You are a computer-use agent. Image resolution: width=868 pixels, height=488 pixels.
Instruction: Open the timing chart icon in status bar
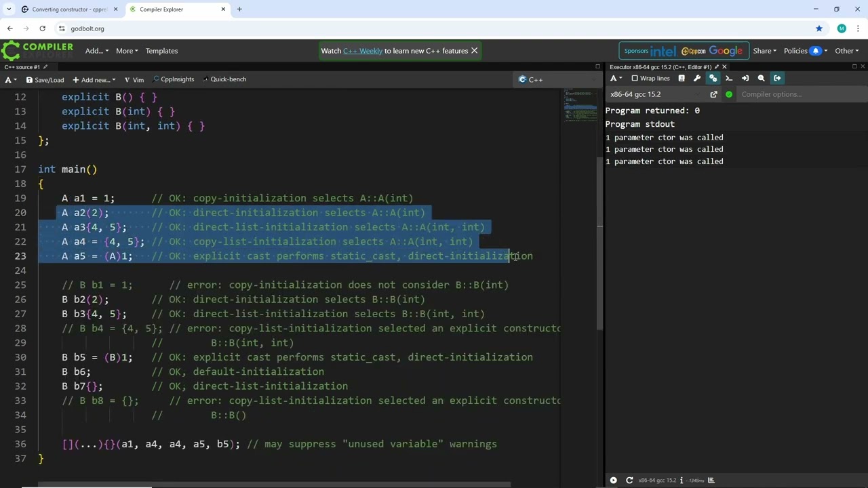point(711,481)
